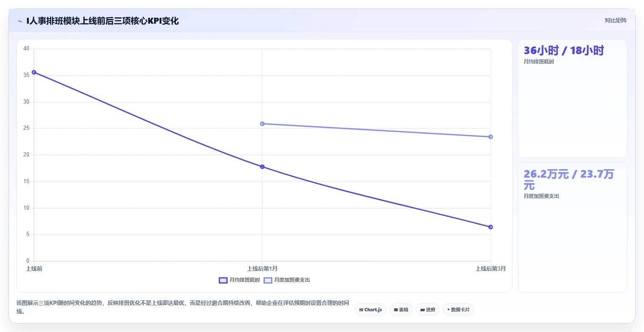The image size is (644, 332).
Task: Select the 月均排班耗时 point at 上线后第3月
Action: (x=490, y=227)
